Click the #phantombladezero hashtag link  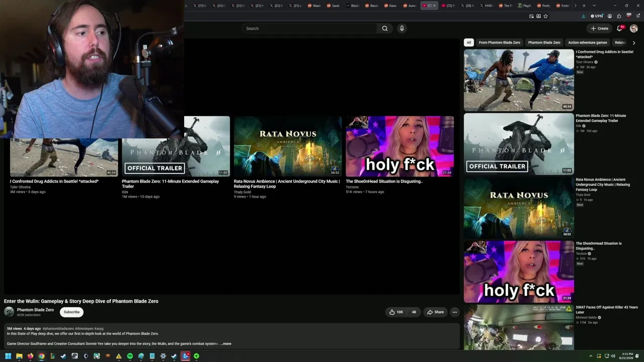[58, 329]
